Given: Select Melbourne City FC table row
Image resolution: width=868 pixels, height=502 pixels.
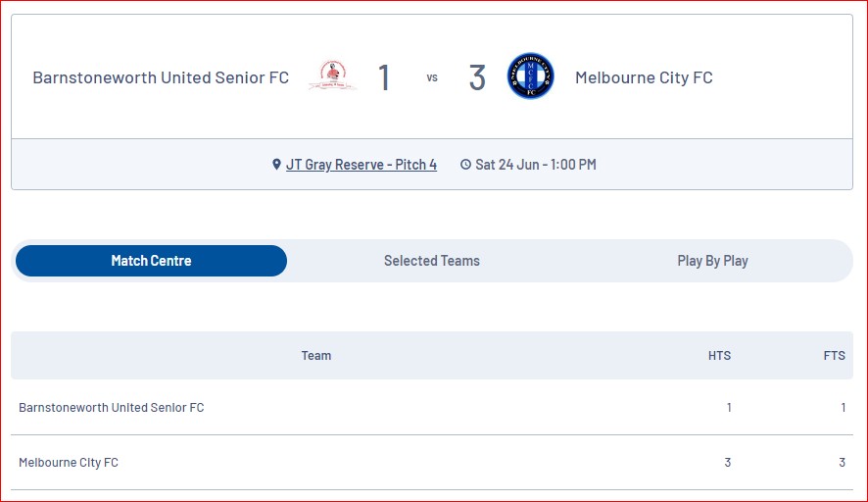Looking at the screenshot, I should [x=432, y=462].
